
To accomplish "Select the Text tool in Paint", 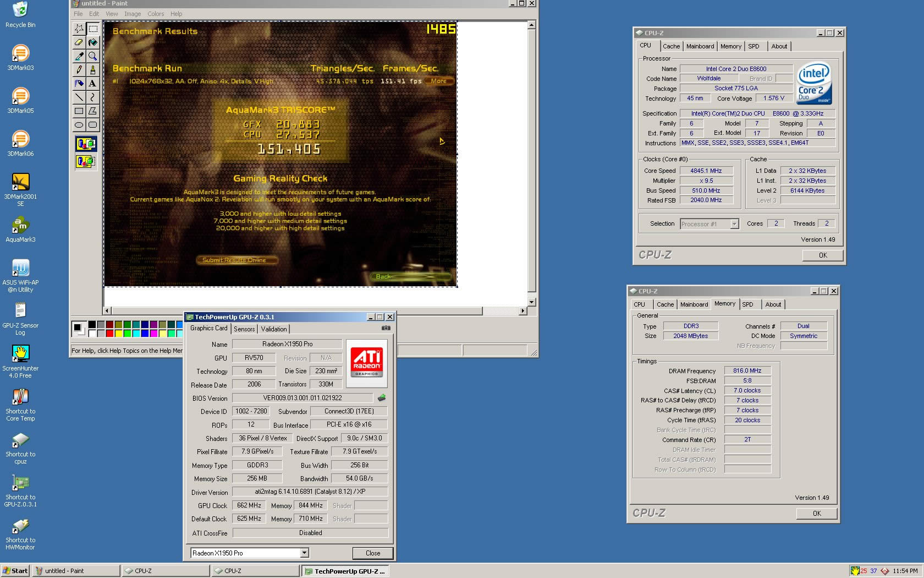I will pyautogui.click(x=93, y=84).
